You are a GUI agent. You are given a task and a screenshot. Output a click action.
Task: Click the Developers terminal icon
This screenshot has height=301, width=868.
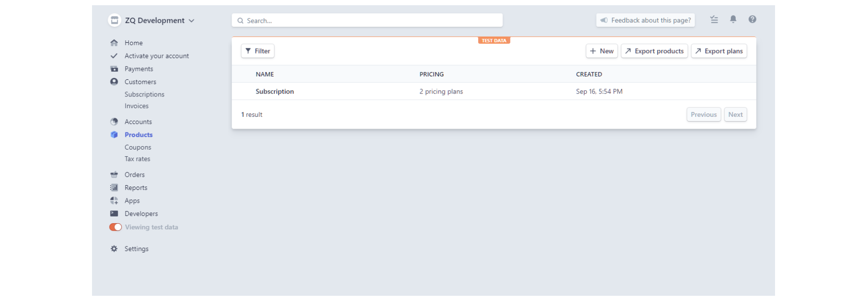tap(114, 214)
